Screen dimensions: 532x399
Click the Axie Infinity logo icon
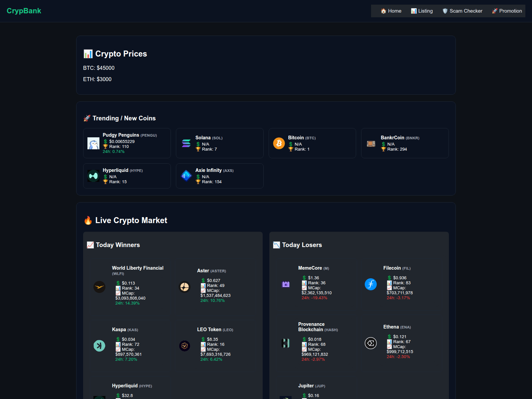tap(186, 176)
